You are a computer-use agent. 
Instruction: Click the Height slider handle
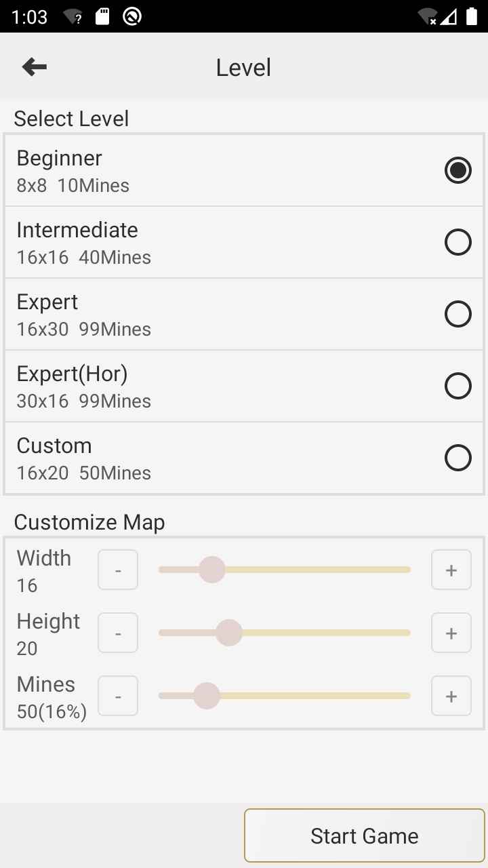click(229, 633)
